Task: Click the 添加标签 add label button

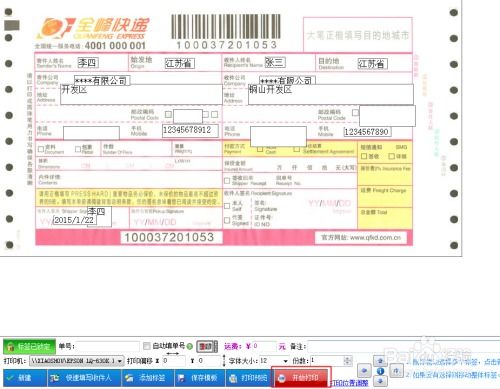Action: [x=147, y=378]
